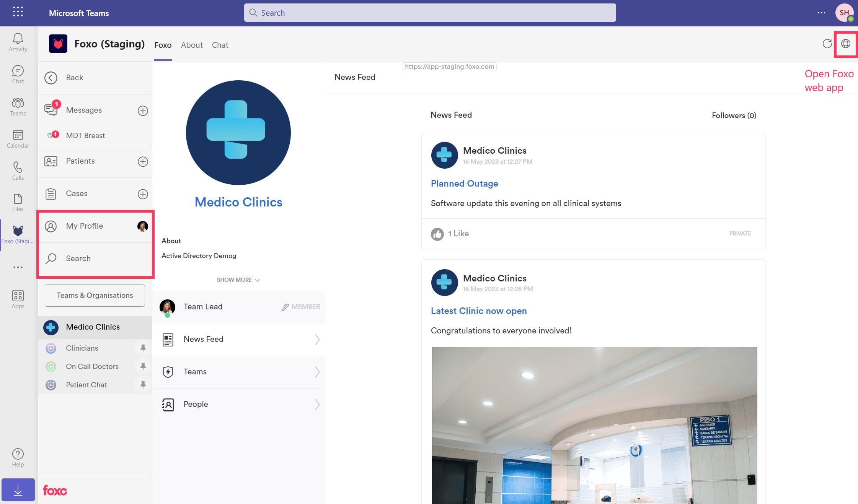The width and height of the screenshot is (858, 504).
Task: Select Medico Clinics organisation
Action: pyautogui.click(x=95, y=327)
